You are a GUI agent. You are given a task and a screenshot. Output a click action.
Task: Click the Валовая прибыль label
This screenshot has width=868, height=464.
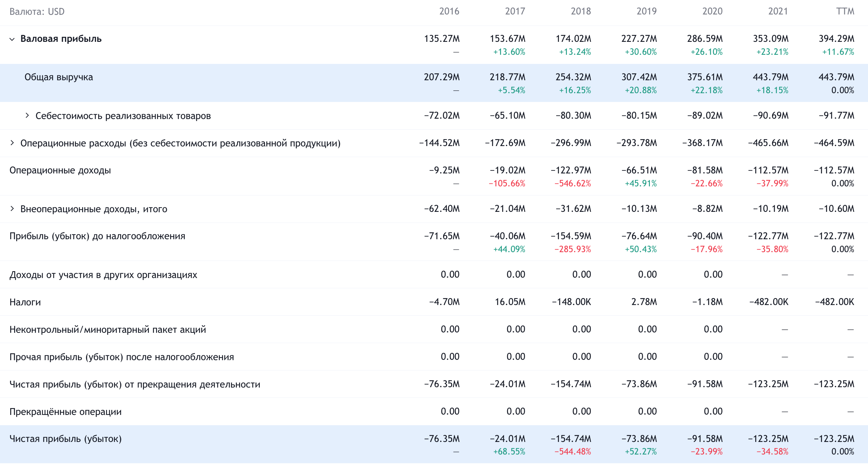[61, 39]
